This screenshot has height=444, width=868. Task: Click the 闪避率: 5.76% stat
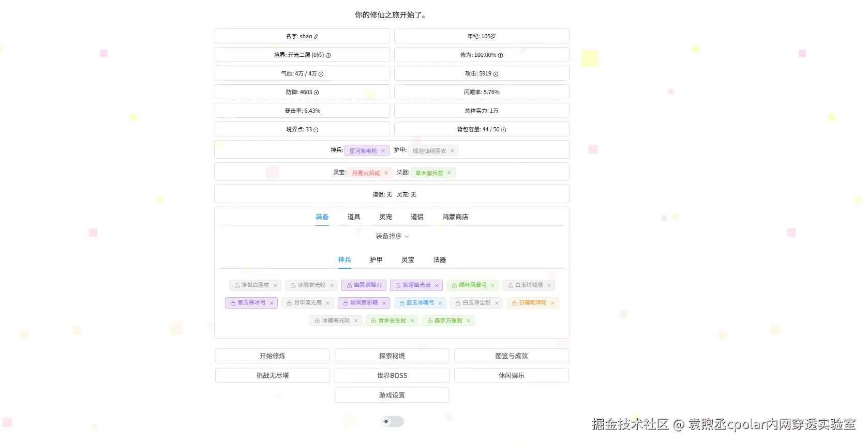(x=482, y=92)
